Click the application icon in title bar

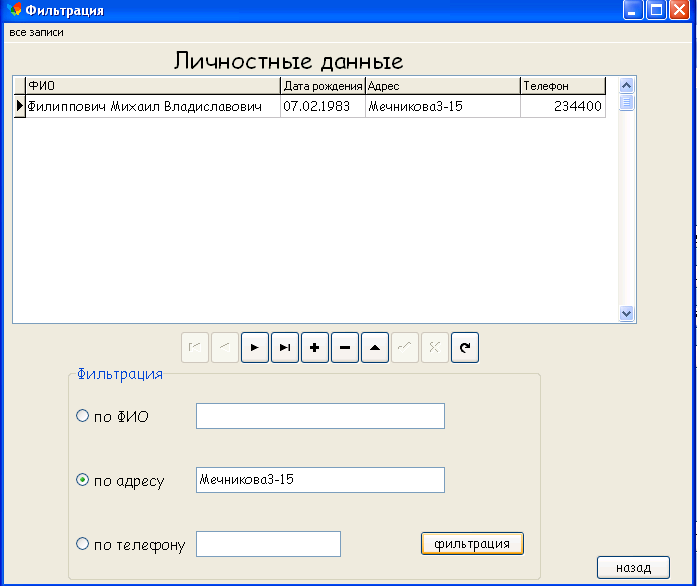(14, 9)
